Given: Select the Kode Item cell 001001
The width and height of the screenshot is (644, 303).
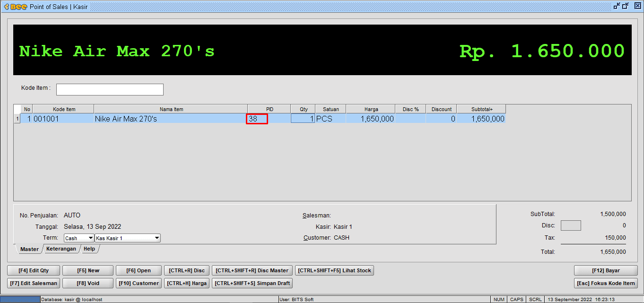Looking at the screenshot, I should pyautogui.click(x=63, y=119).
